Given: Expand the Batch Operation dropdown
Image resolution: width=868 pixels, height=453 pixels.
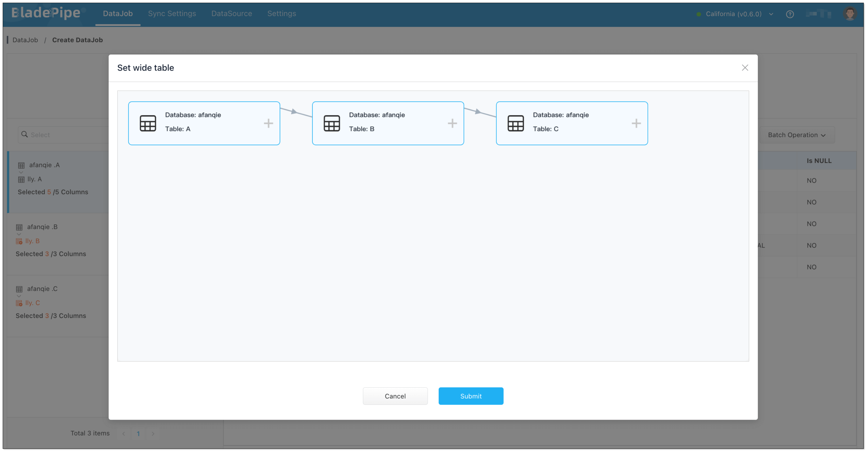Looking at the screenshot, I should [x=797, y=135].
